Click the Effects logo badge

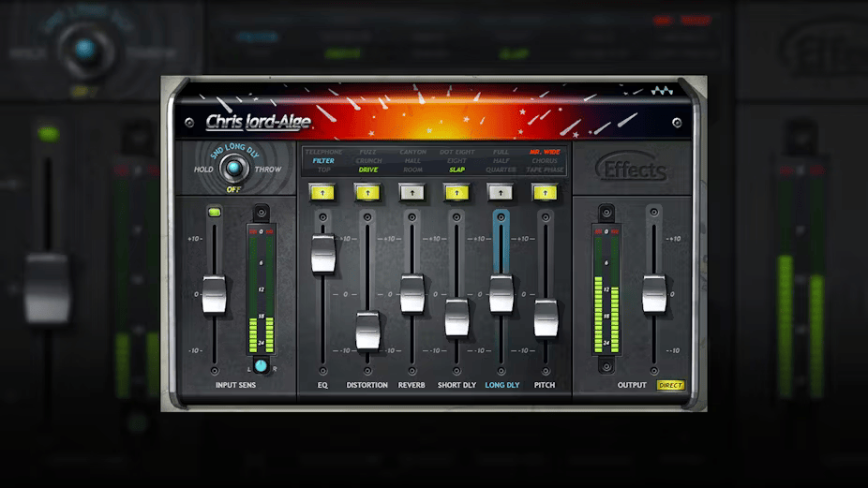tap(632, 167)
